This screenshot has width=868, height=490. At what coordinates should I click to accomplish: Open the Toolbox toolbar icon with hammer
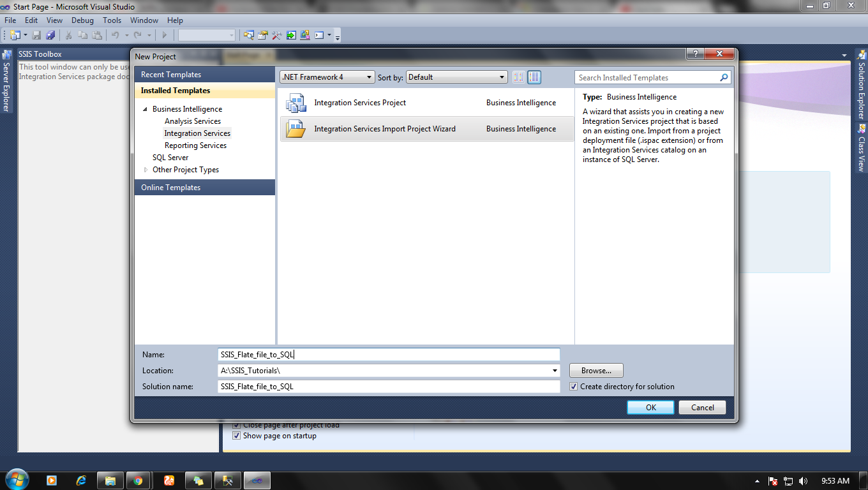(276, 35)
